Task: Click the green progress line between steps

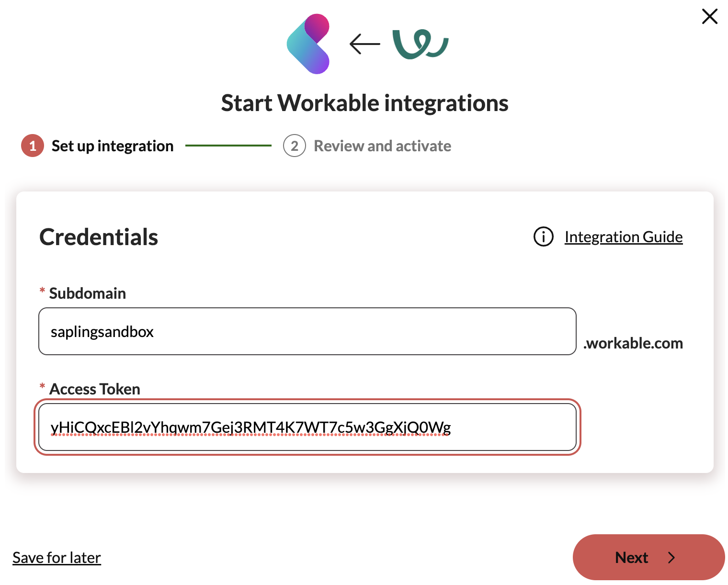Action: pos(228,146)
